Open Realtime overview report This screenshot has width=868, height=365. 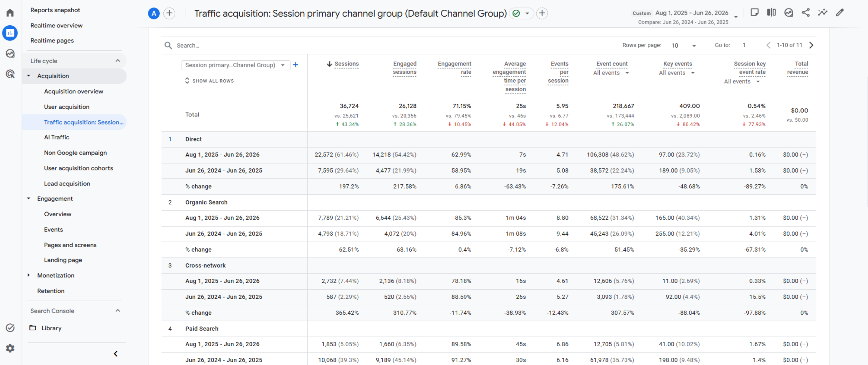[x=56, y=25]
